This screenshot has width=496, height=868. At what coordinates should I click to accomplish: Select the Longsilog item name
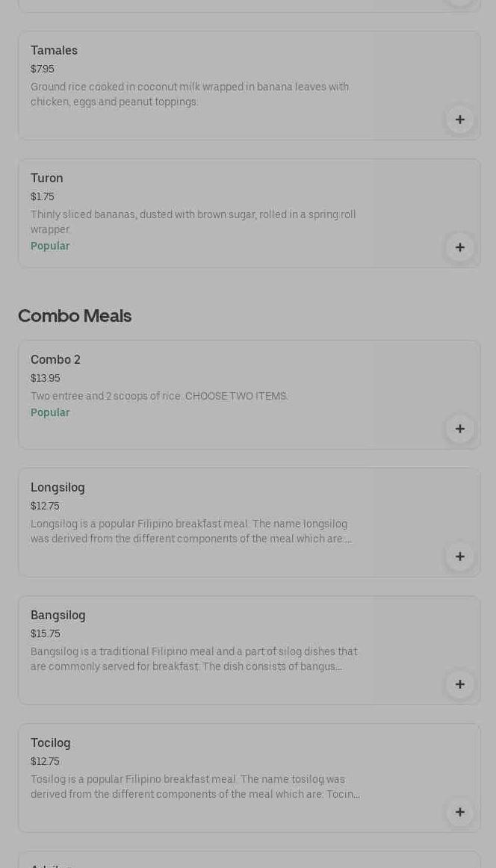click(58, 488)
